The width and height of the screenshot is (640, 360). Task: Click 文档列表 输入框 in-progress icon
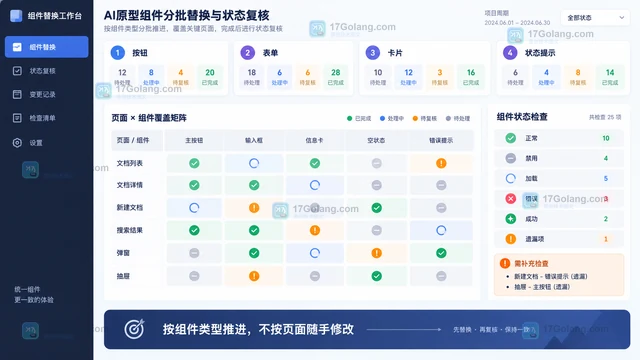point(254,163)
